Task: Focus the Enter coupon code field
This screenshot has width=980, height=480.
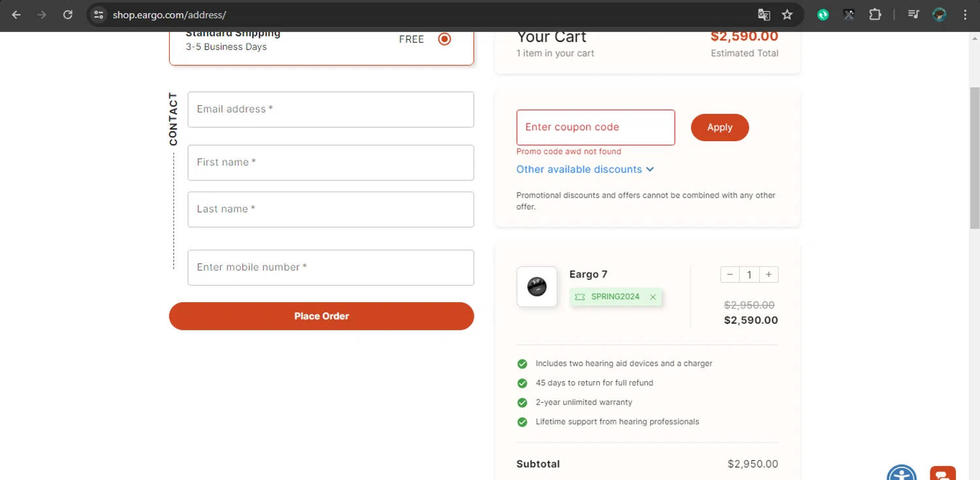Action: click(595, 128)
